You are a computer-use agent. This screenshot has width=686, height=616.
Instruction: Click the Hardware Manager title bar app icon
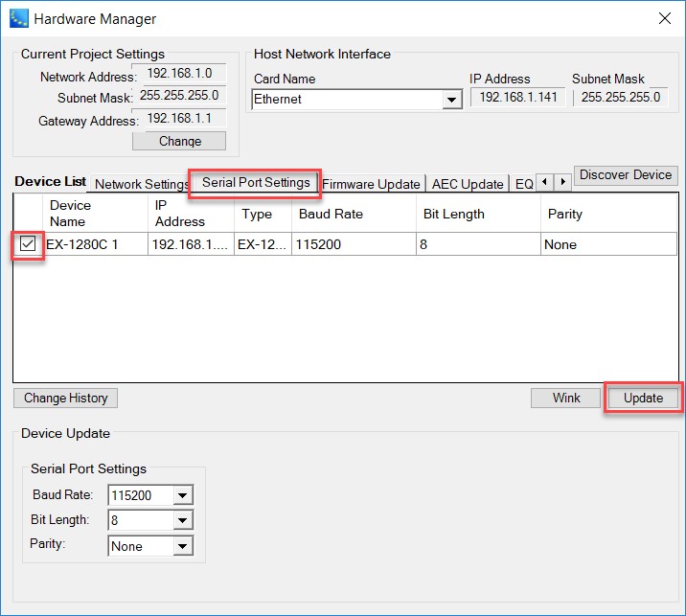pyautogui.click(x=19, y=18)
